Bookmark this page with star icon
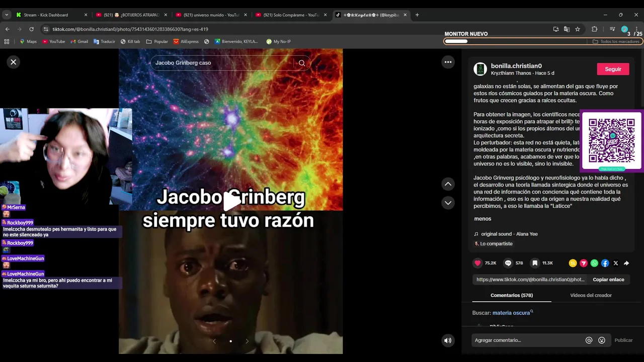Image resolution: width=644 pixels, height=362 pixels. tap(578, 29)
